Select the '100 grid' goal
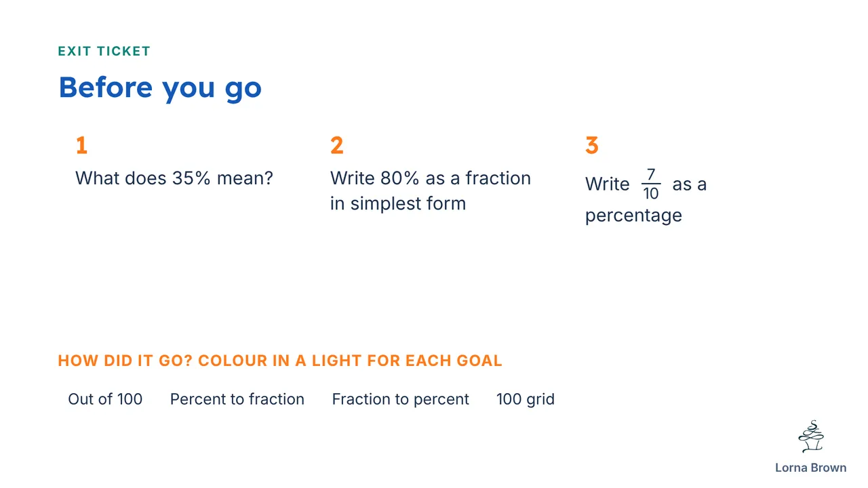 [526, 399]
